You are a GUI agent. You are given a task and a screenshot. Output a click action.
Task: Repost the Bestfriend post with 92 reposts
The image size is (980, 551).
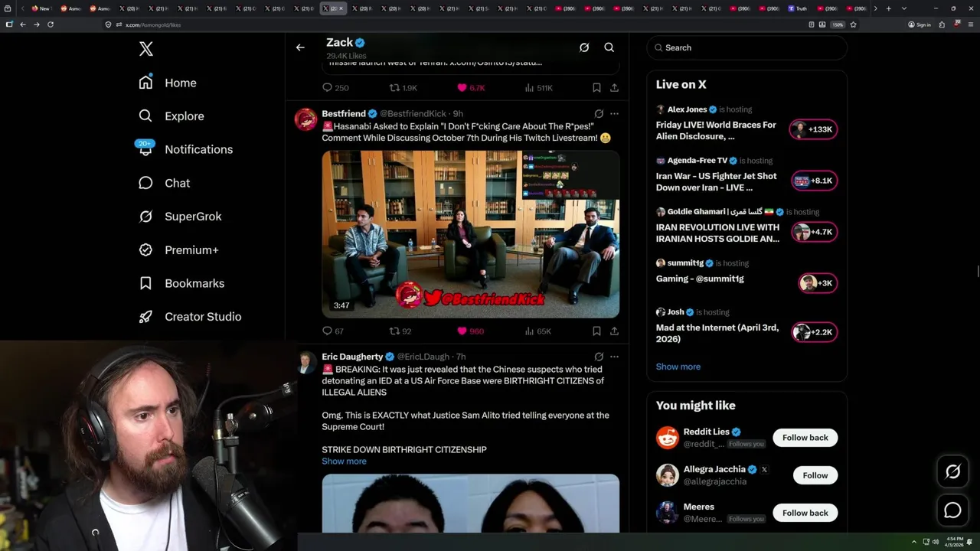pyautogui.click(x=400, y=331)
